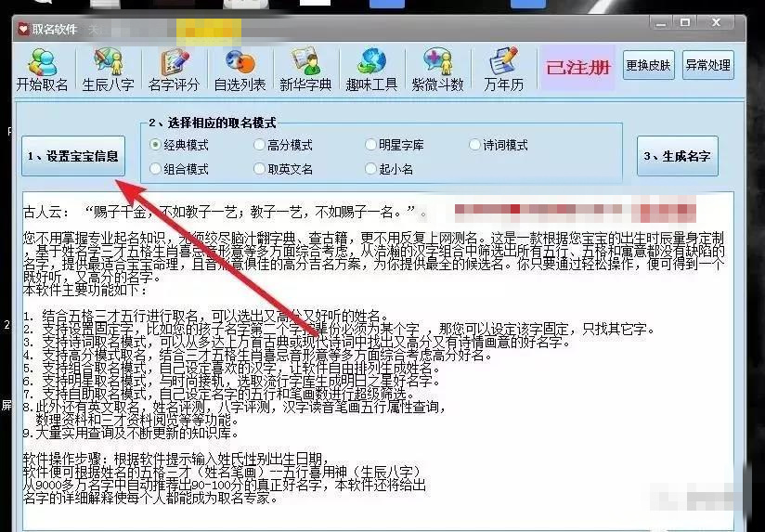This screenshot has width=765, height=532.
Task: Click feature line 9 about 知识库
Action: click(131, 433)
